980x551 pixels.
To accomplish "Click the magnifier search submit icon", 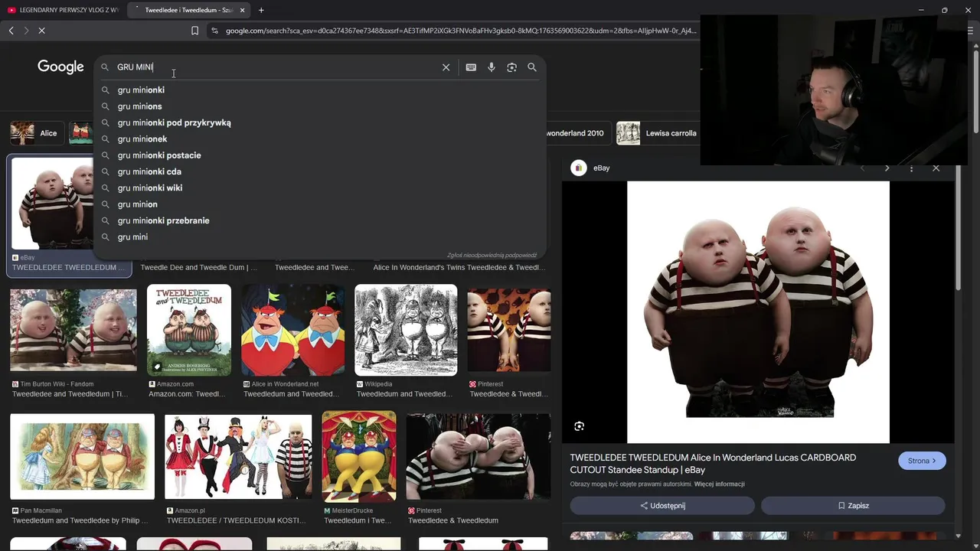I will tap(532, 67).
